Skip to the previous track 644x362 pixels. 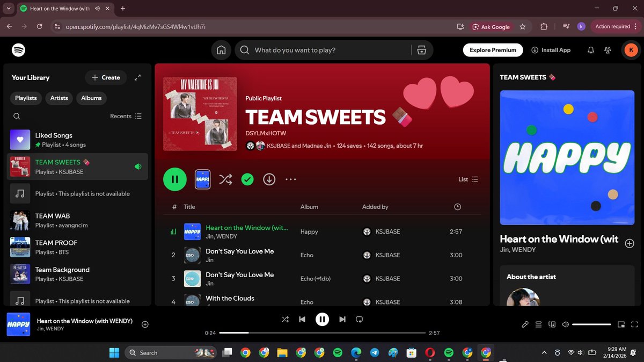[x=302, y=319]
